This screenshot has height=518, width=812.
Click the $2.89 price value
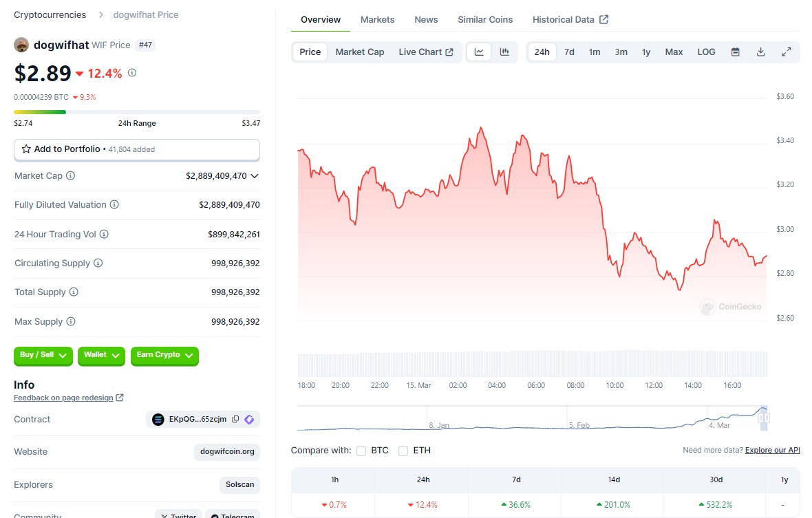pos(43,73)
